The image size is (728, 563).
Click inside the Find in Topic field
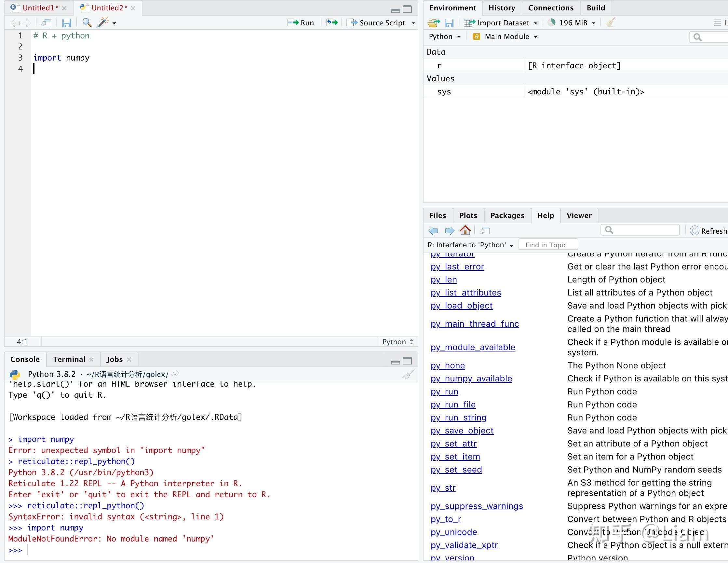pyautogui.click(x=548, y=244)
